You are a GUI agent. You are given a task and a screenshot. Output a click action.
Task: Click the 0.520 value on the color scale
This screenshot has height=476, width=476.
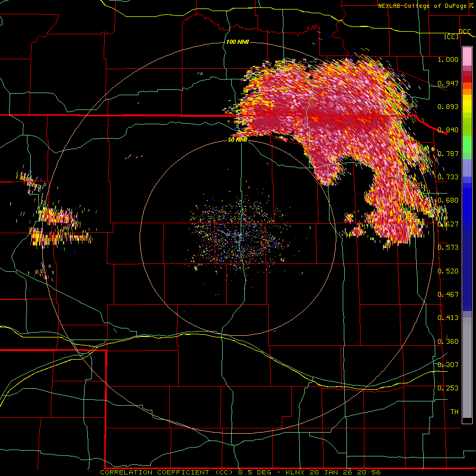pos(448,271)
